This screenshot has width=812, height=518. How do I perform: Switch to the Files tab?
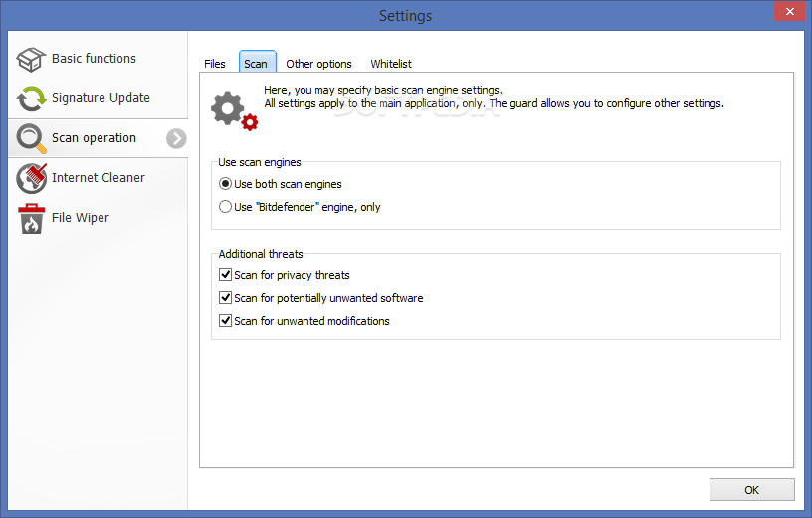214,64
